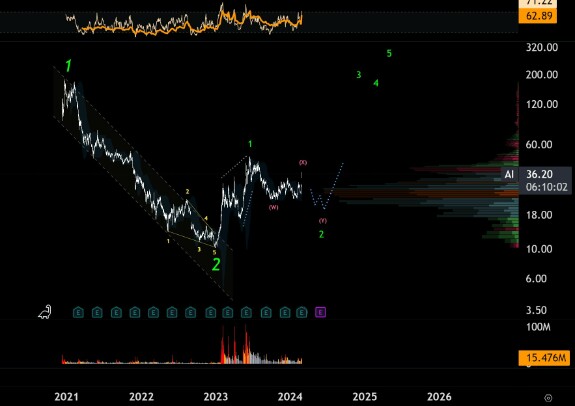The width and height of the screenshot is (575, 406).
Task: Click the dinosaur icon at chart bottom-left
Action: click(x=45, y=312)
